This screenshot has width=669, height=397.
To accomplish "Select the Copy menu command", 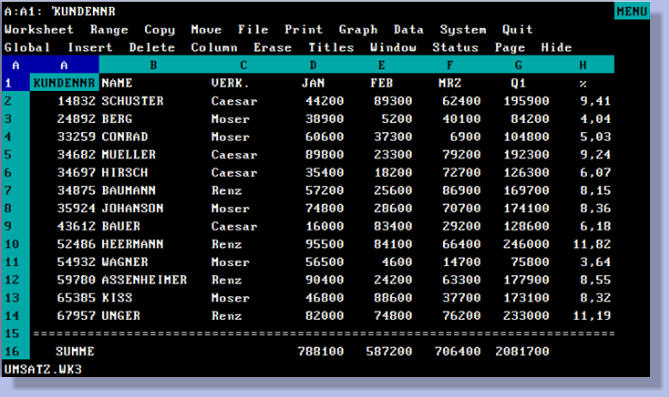I will click(x=160, y=29).
